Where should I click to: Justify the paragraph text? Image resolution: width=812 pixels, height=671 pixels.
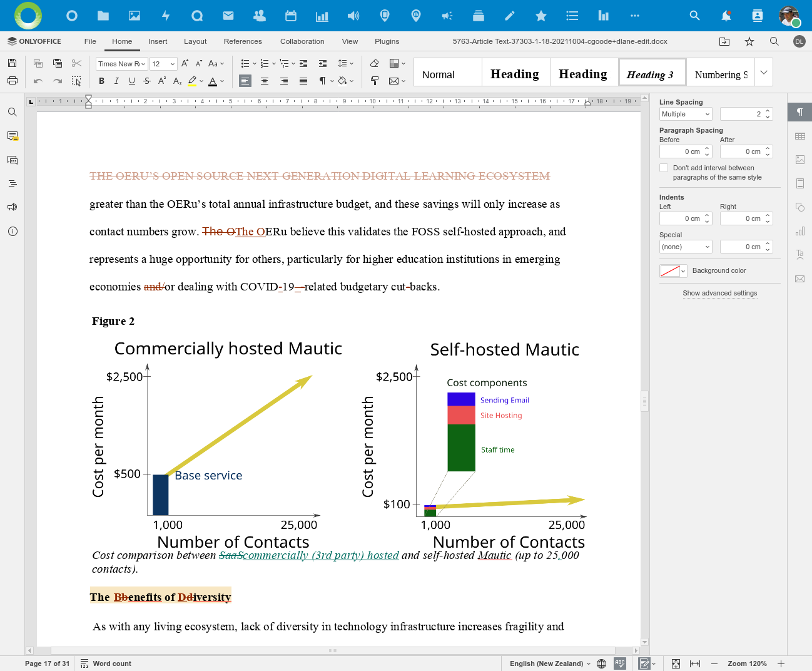[303, 81]
